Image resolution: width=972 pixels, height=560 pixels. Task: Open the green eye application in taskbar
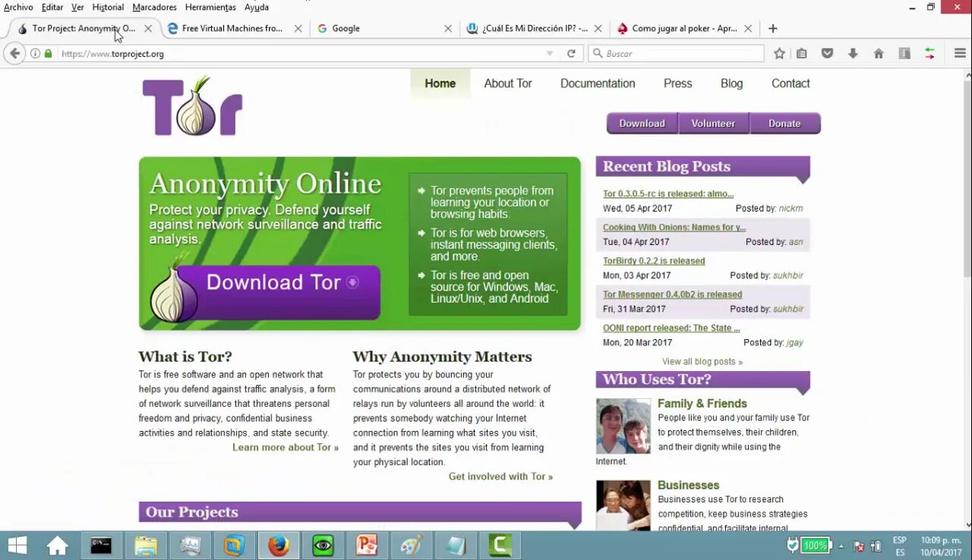coord(323,546)
